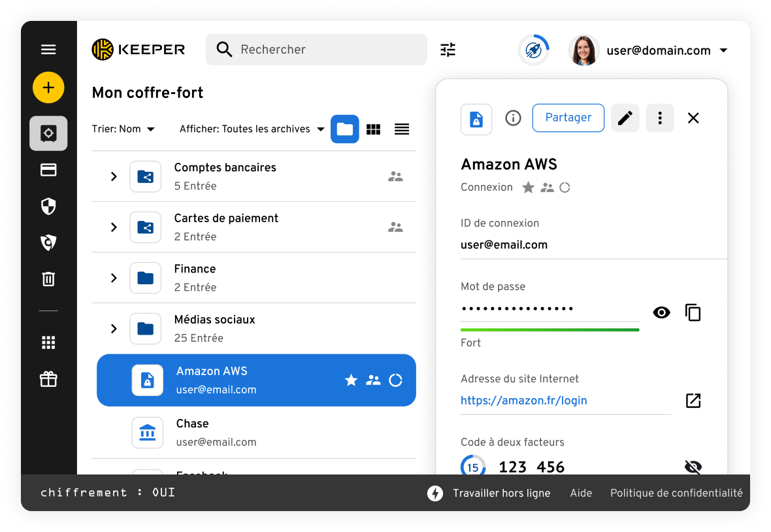Open the payment cards icon in the sidebar
The image size is (771, 532).
point(48,170)
